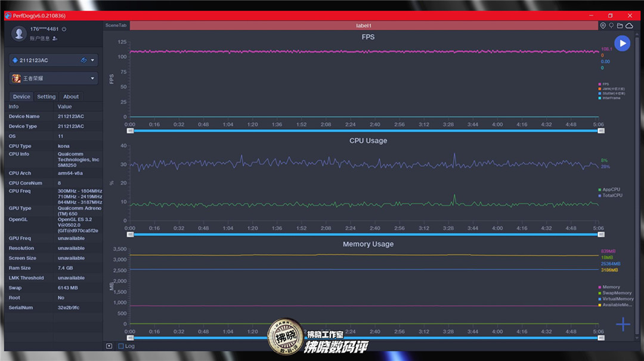Select the Swap value 6143 MB
644x361 pixels.
click(x=68, y=288)
